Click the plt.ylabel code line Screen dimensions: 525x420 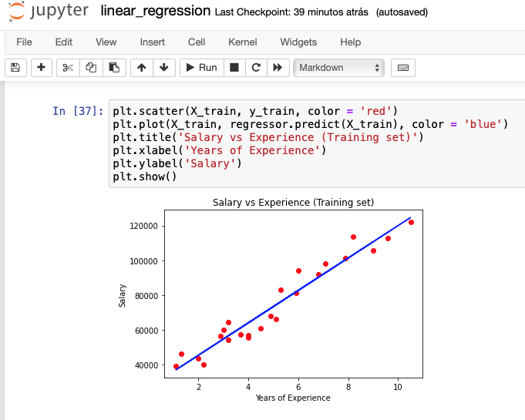tap(177, 163)
